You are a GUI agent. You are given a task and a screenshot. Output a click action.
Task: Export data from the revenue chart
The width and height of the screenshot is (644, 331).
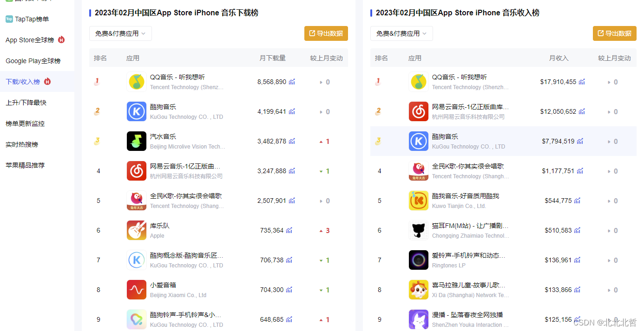pos(615,33)
